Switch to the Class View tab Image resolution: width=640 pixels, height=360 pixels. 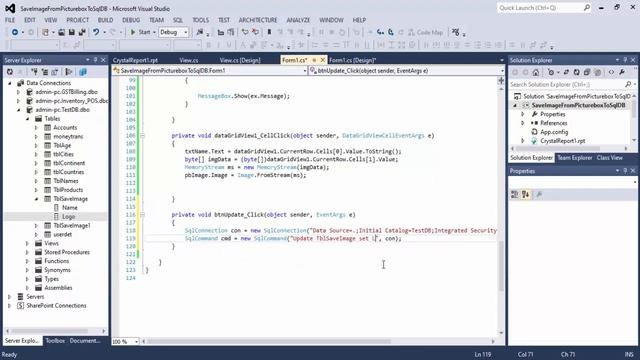pos(609,158)
